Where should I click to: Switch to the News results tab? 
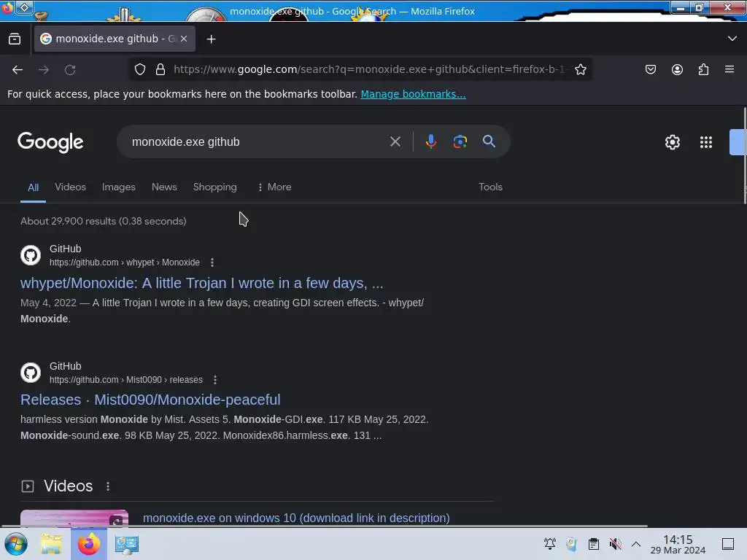coord(164,187)
